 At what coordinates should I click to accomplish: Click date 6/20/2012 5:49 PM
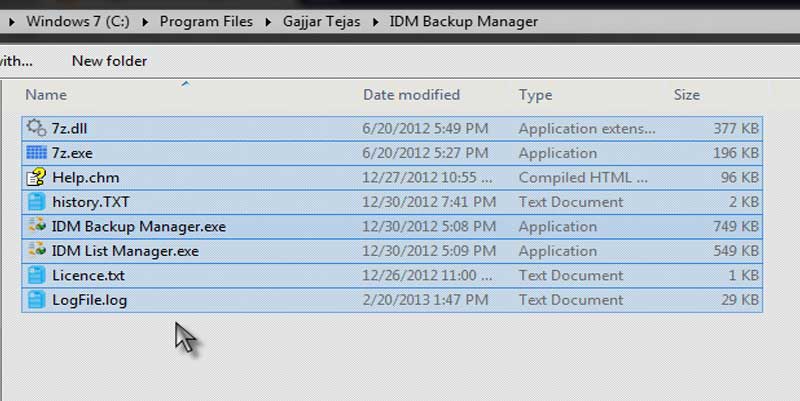point(425,129)
